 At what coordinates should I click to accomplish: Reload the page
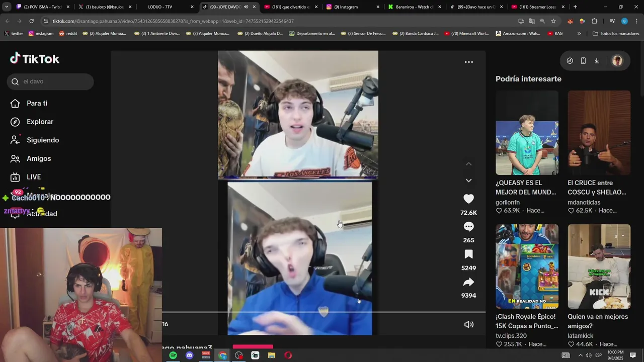click(x=31, y=21)
